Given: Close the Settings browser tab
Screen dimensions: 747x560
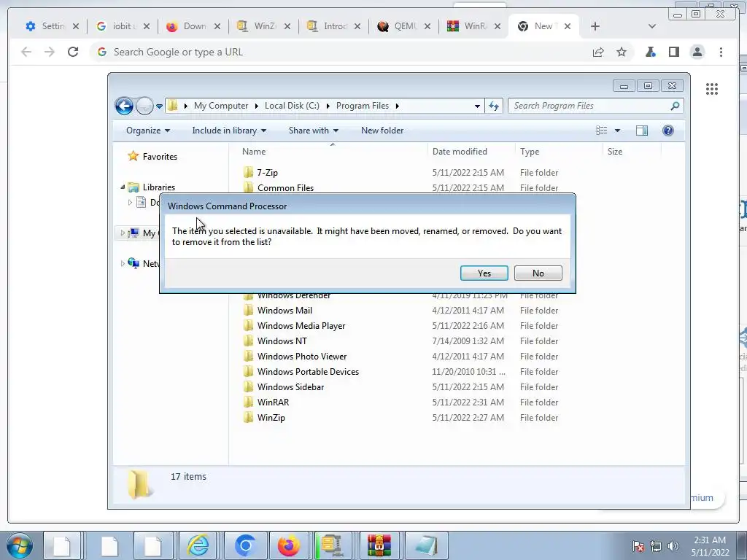Looking at the screenshot, I should click(75, 26).
